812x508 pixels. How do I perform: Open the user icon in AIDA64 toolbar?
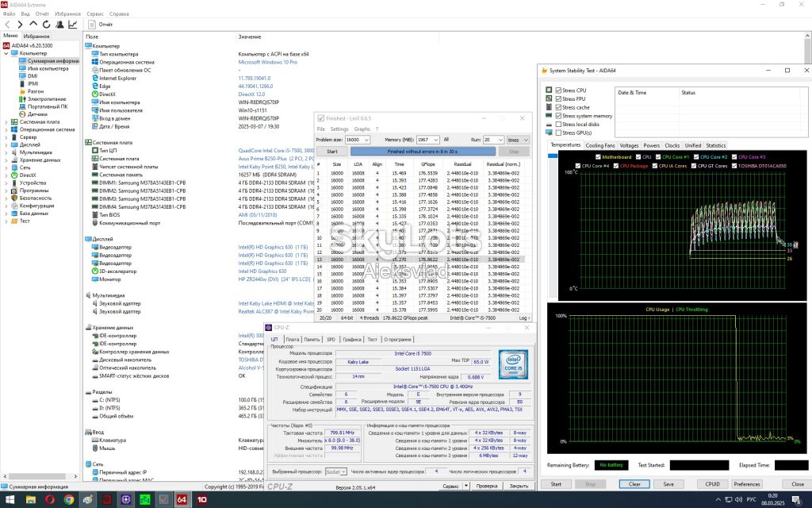tap(59, 25)
